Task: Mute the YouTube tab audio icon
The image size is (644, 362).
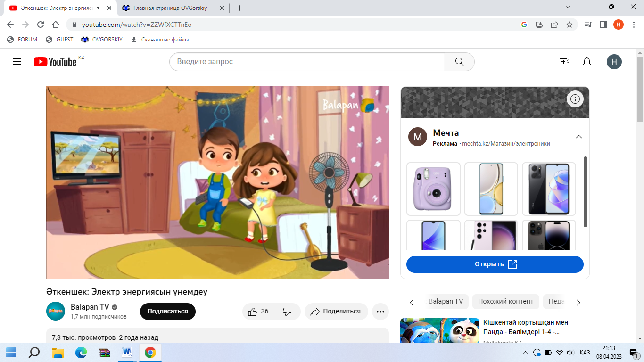Action: (99, 8)
